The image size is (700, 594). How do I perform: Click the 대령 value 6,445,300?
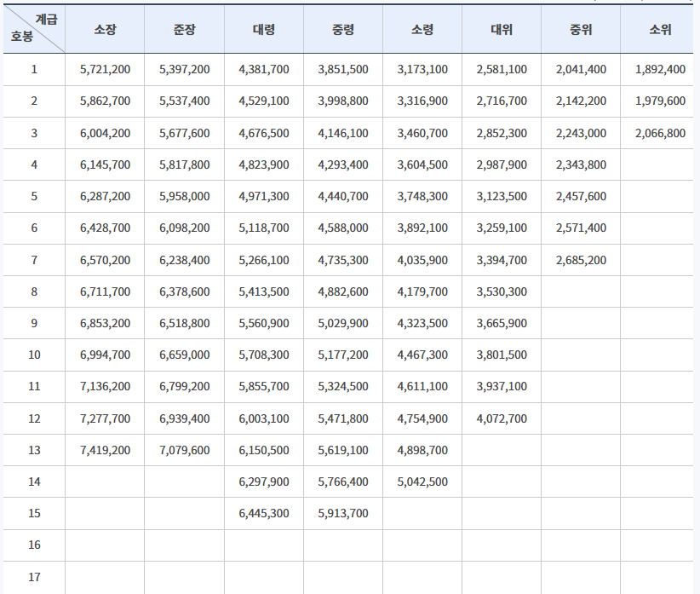[x=264, y=514]
